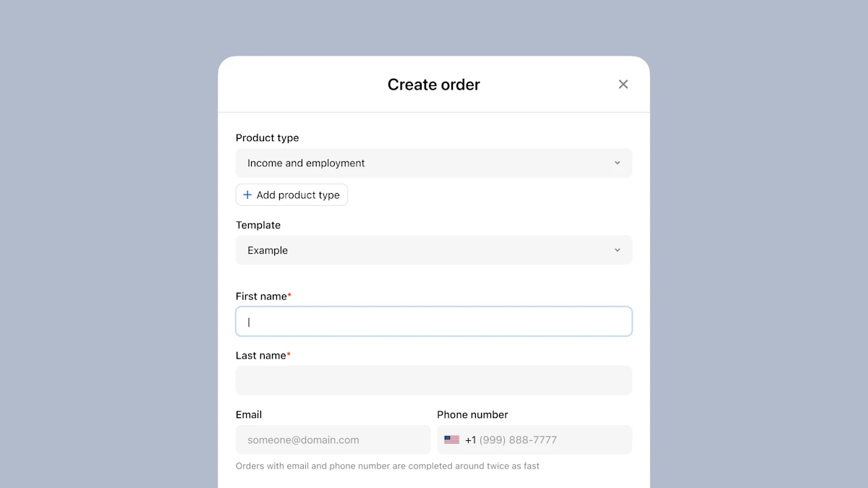The width and height of the screenshot is (868, 488).
Task: Expand the Product type chevron arrow
Action: tap(617, 163)
